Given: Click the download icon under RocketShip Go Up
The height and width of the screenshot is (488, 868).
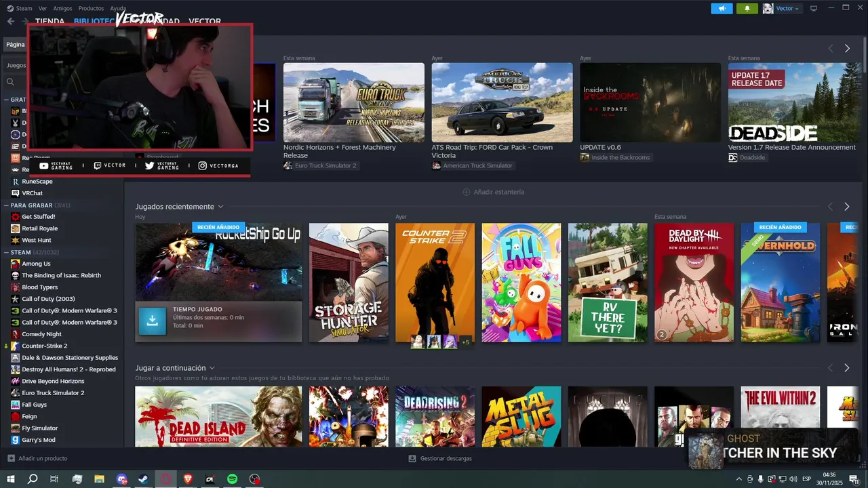Looking at the screenshot, I should (x=153, y=321).
